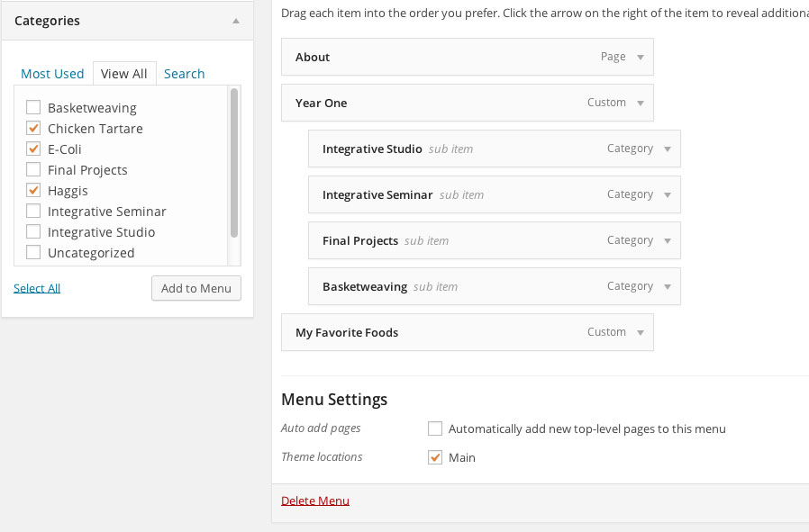Uncheck the E-Coli category
This screenshot has height=532, width=809.
click(x=33, y=149)
